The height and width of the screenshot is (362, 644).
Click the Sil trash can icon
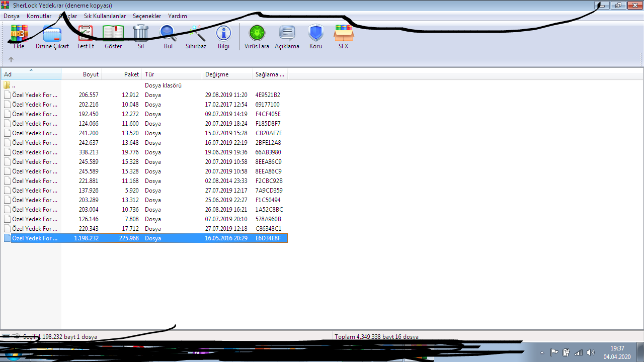tap(141, 33)
